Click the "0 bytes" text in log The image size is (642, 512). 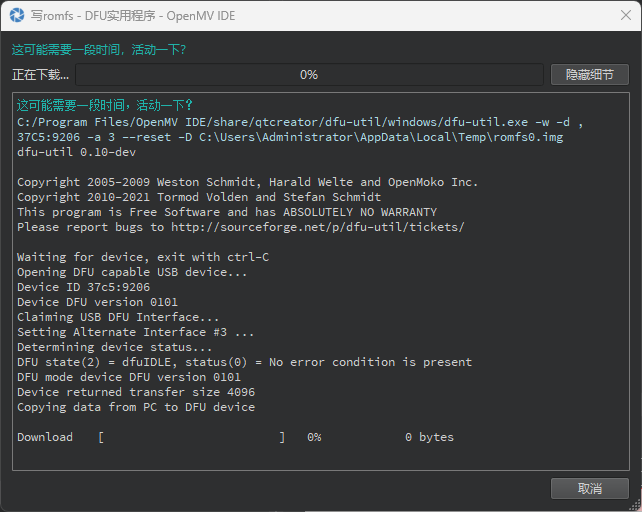429,437
